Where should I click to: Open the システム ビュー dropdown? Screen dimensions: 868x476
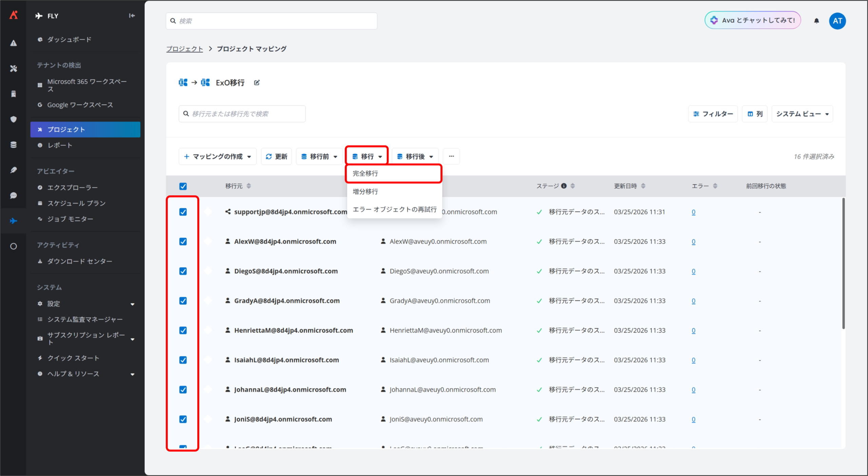[802, 114]
